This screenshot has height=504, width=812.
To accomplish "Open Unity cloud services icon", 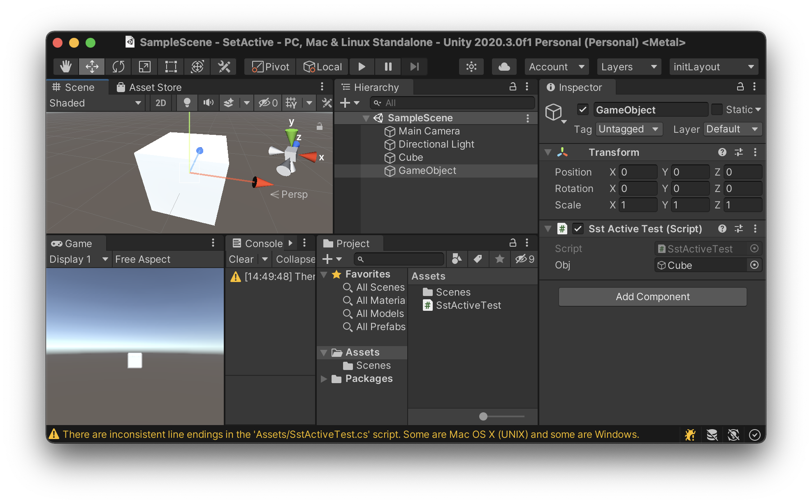I will [x=503, y=66].
